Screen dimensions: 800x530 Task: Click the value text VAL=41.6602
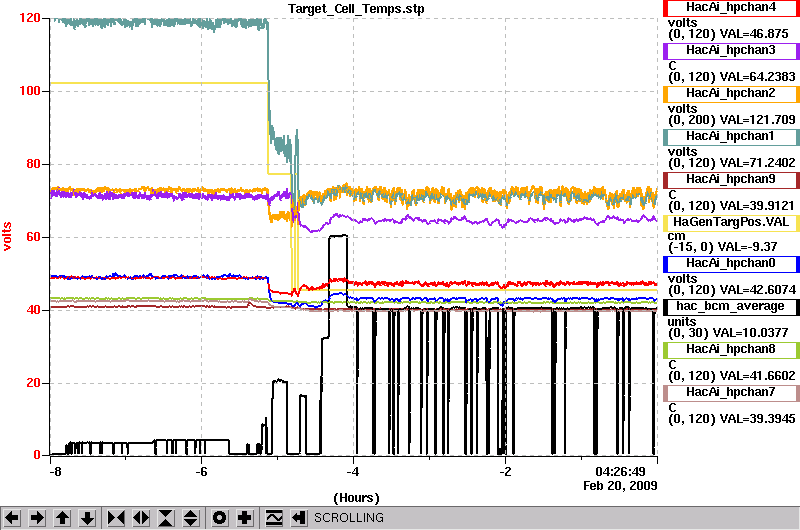(x=757, y=376)
